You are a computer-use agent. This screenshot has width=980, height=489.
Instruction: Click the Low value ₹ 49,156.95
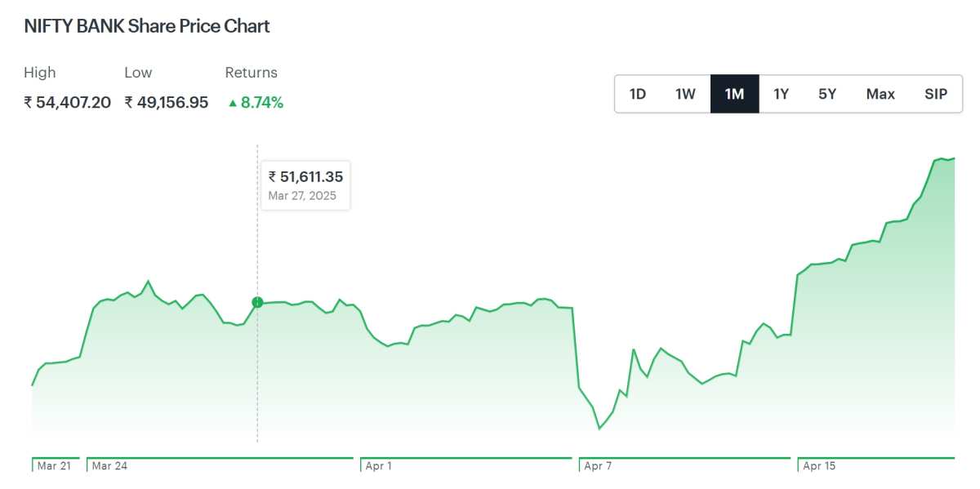click(x=167, y=102)
